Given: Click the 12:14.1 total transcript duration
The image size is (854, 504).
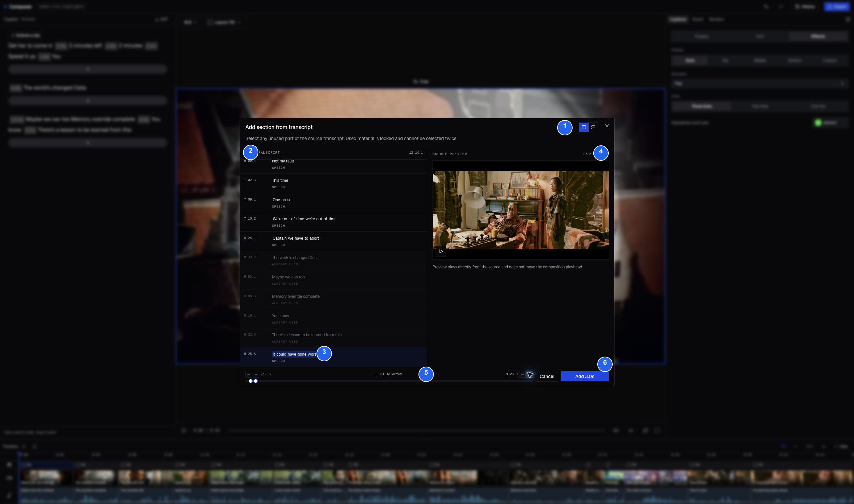Looking at the screenshot, I should pos(415,153).
